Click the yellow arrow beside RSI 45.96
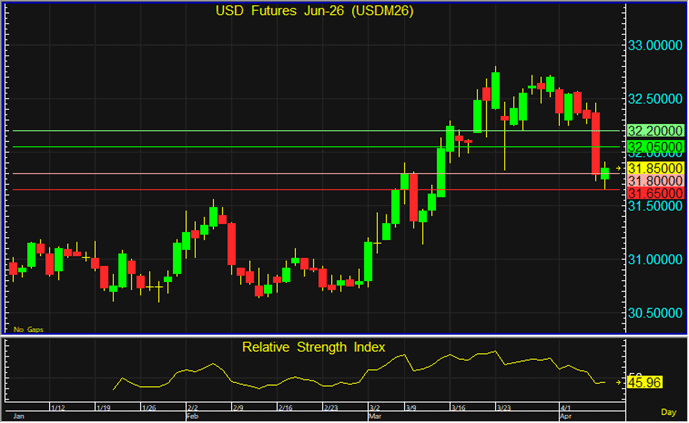The image size is (689, 423). [619, 383]
